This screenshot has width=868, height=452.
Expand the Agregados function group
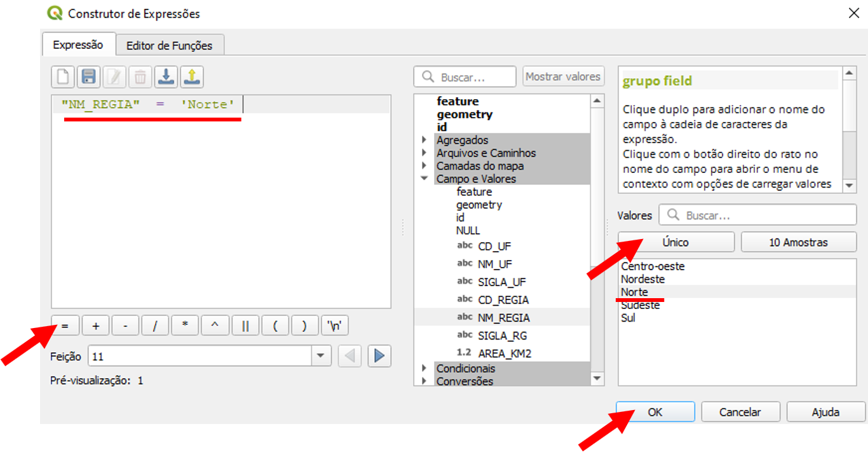pyautogui.click(x=424, y=140)
